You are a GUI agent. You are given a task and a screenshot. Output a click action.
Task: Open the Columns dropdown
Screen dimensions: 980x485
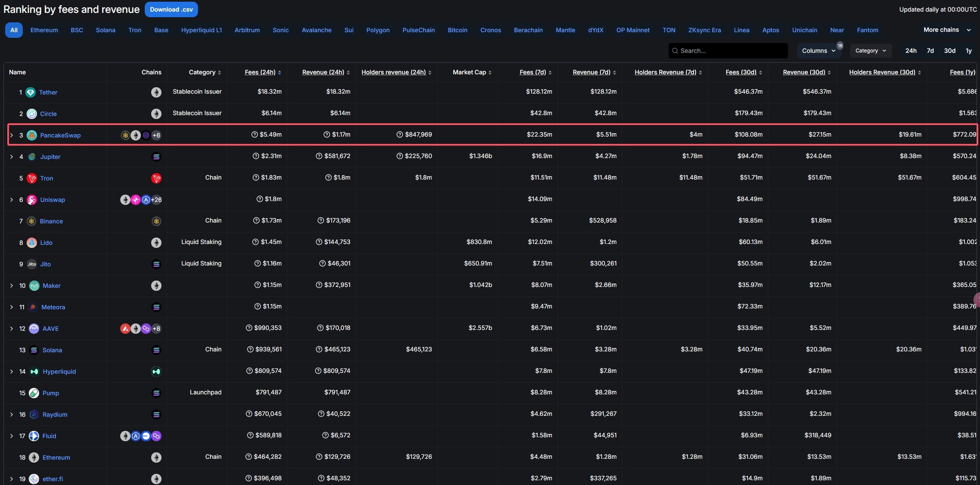[819, 51]
